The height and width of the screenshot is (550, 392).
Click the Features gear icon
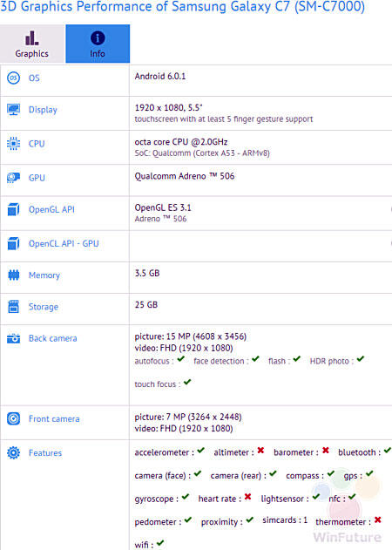tap(13, 453)
